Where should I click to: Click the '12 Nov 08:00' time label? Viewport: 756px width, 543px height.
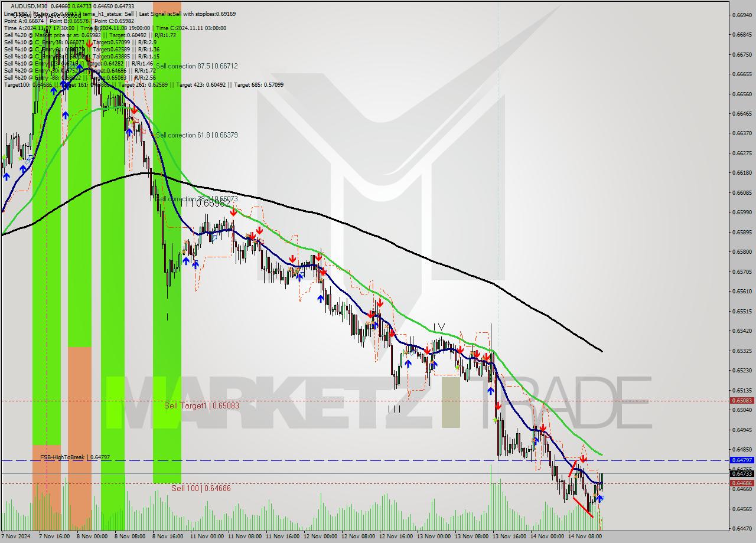(358, 537)
